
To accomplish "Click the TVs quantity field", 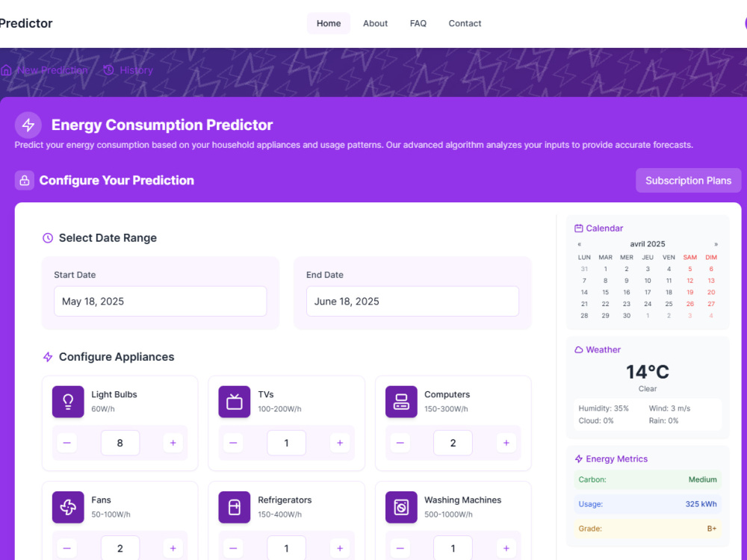I will 286,443.
